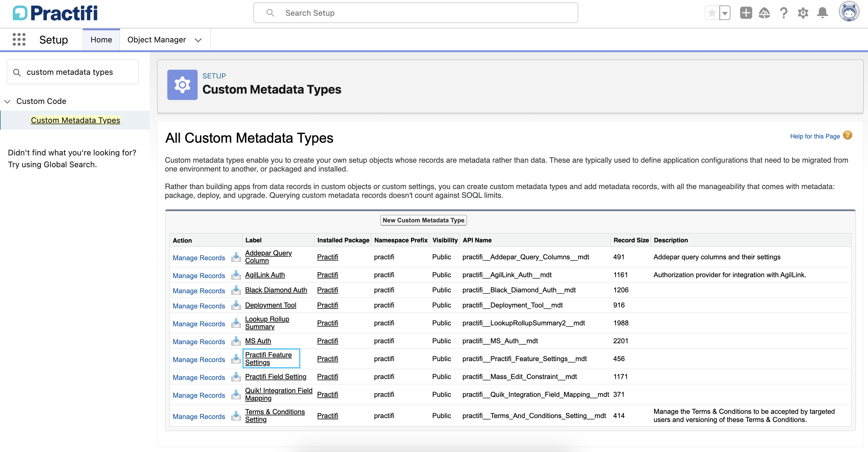Screen dimensions: 868x452
Task: Click the download icon in Addepar Query Column row
Action: (x=236, y=257)
